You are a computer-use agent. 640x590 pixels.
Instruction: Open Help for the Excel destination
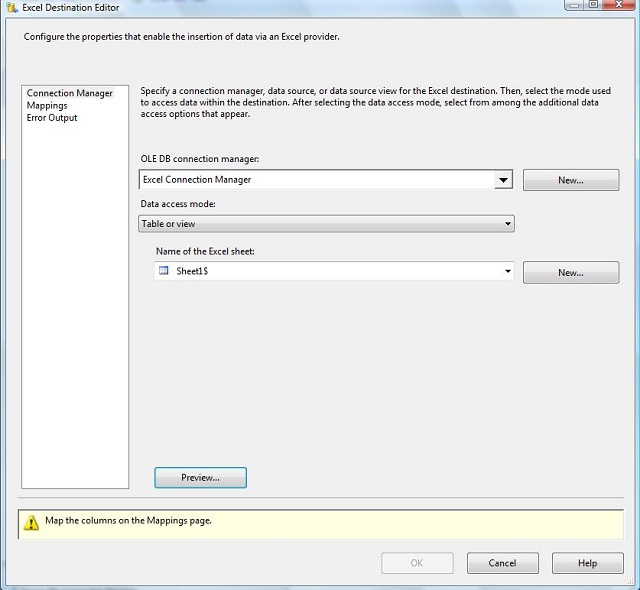(587, 563)
